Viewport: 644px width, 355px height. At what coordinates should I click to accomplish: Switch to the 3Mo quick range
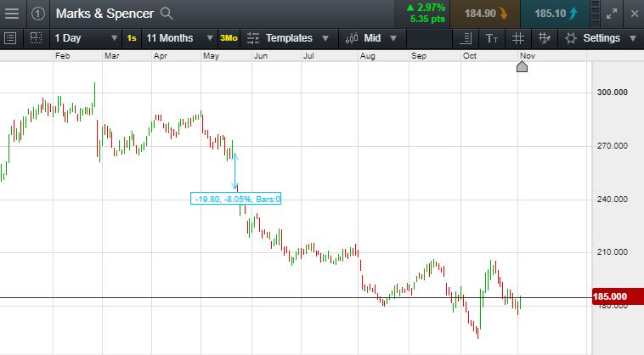229,38
